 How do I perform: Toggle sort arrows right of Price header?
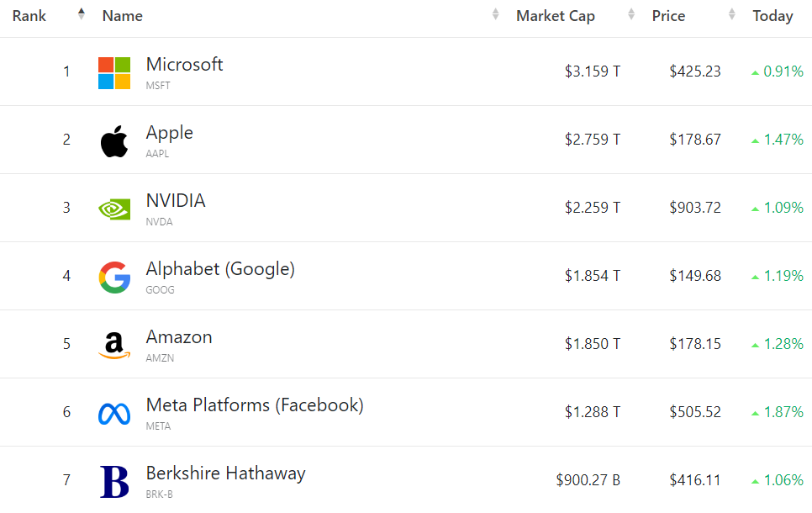[732, 14]
